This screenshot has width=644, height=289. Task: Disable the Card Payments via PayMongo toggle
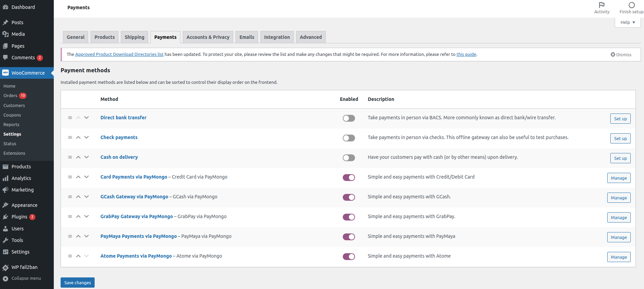(349, 178)
